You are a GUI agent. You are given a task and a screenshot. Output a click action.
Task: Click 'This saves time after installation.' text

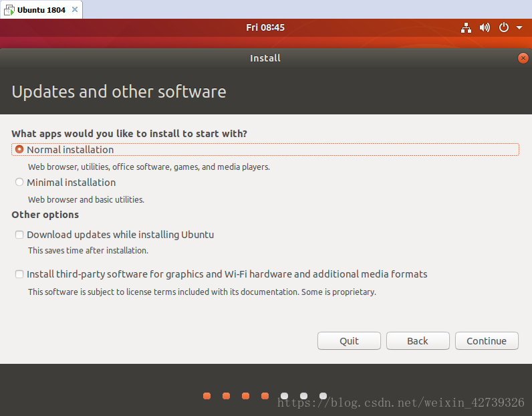[x=88, y=251]
